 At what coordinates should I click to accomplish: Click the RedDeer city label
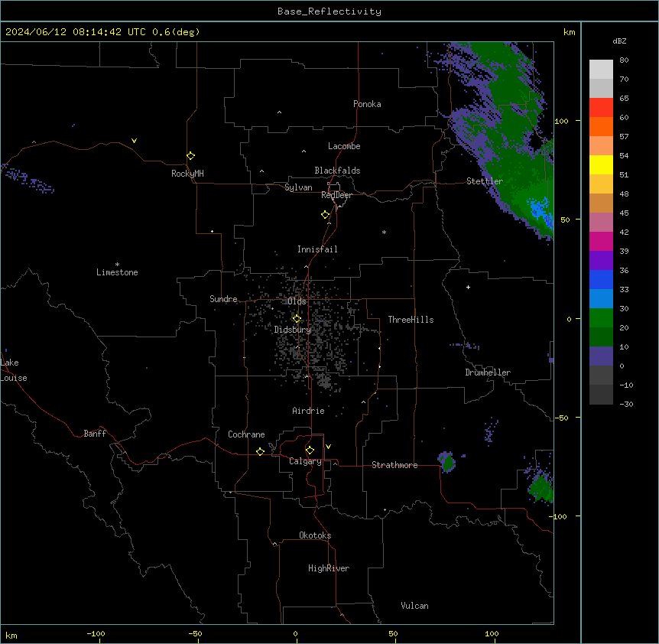click(336, 195)
